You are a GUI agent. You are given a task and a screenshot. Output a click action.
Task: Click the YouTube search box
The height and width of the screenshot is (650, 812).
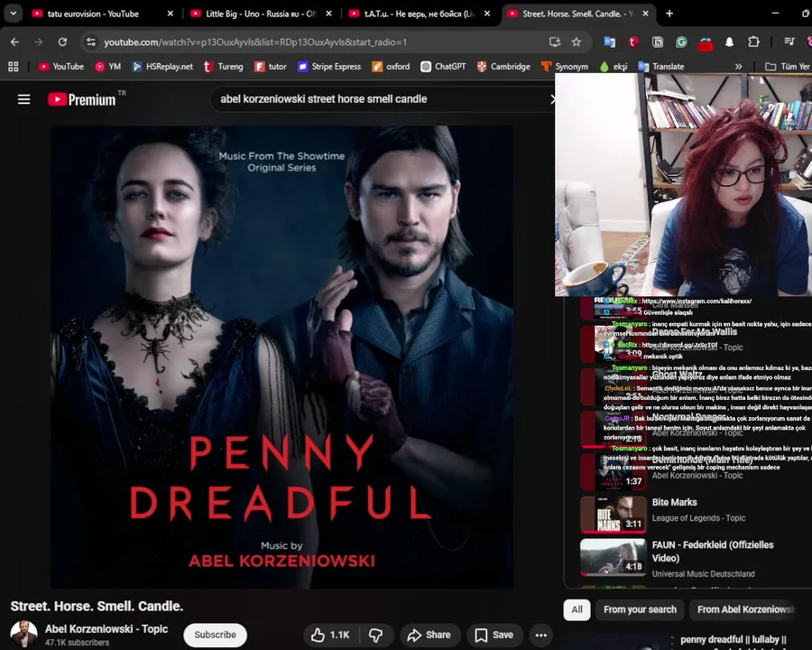381,99
